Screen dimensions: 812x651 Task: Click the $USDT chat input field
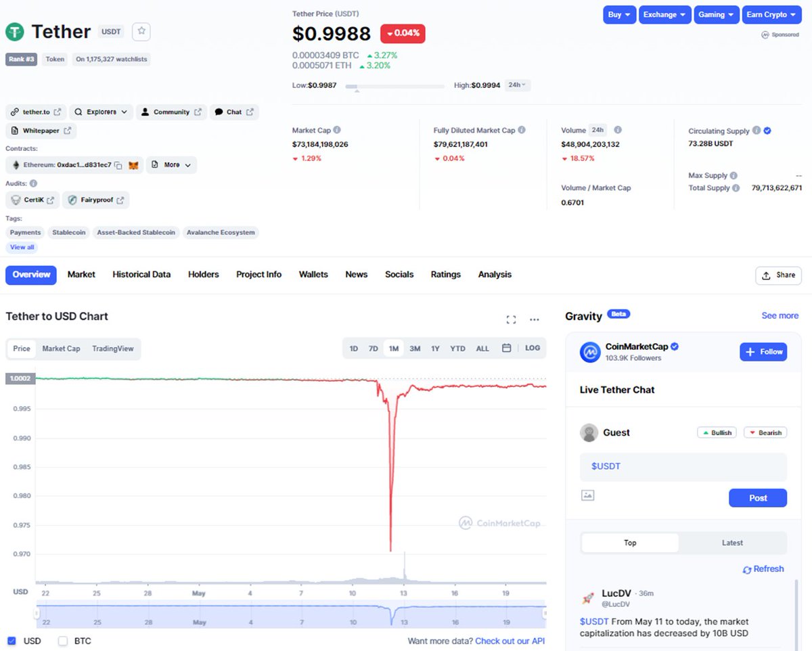coord(683,467)
